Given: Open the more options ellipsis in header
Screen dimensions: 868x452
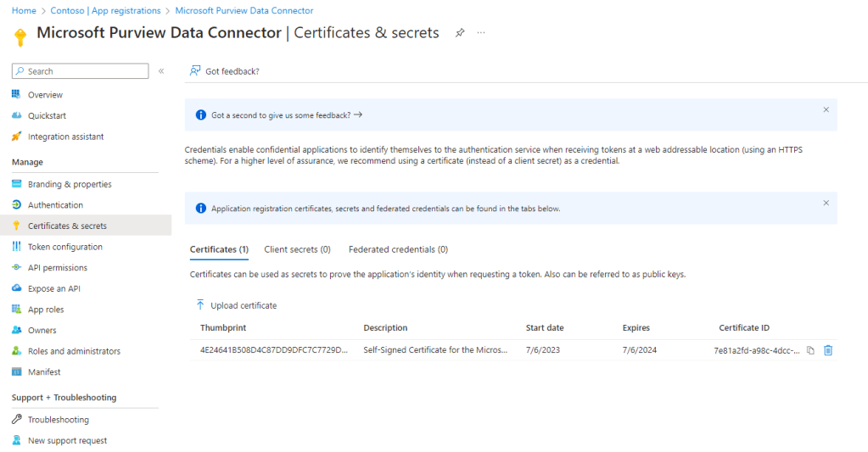Looking at the screenshot, I should pos(481,33).
